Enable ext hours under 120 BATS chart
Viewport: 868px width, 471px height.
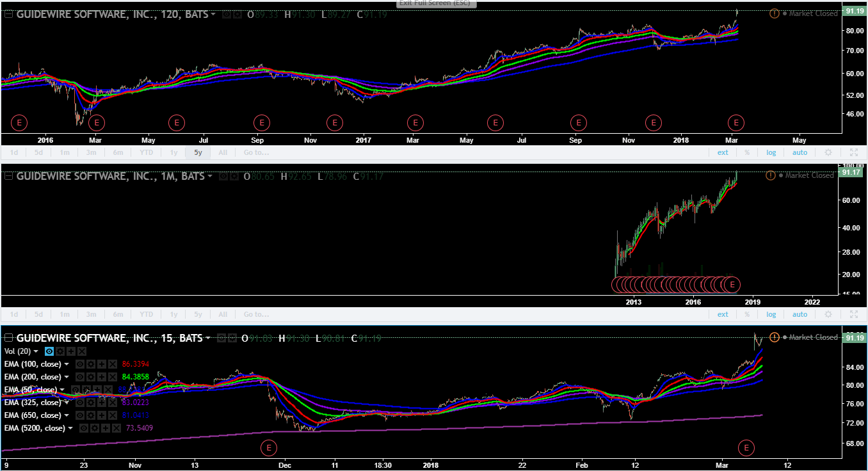pyautogui.click(x=723, y=152)
